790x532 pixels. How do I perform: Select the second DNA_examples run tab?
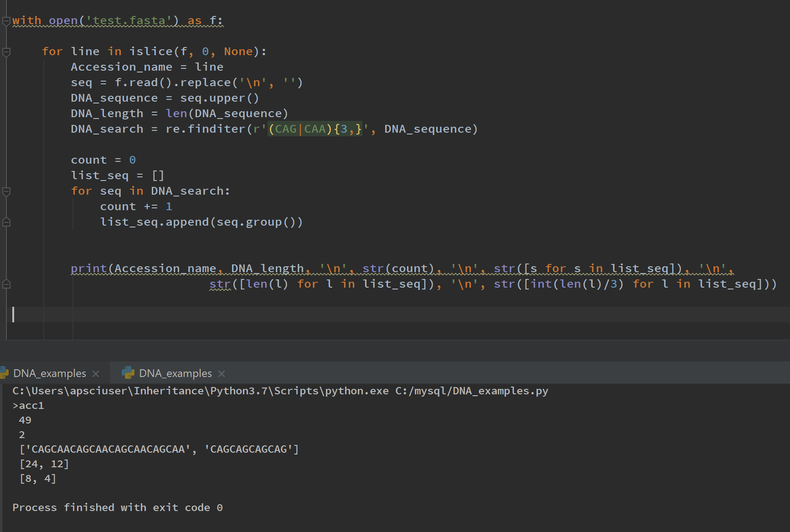pyautogui.click(x=176, y=373)
